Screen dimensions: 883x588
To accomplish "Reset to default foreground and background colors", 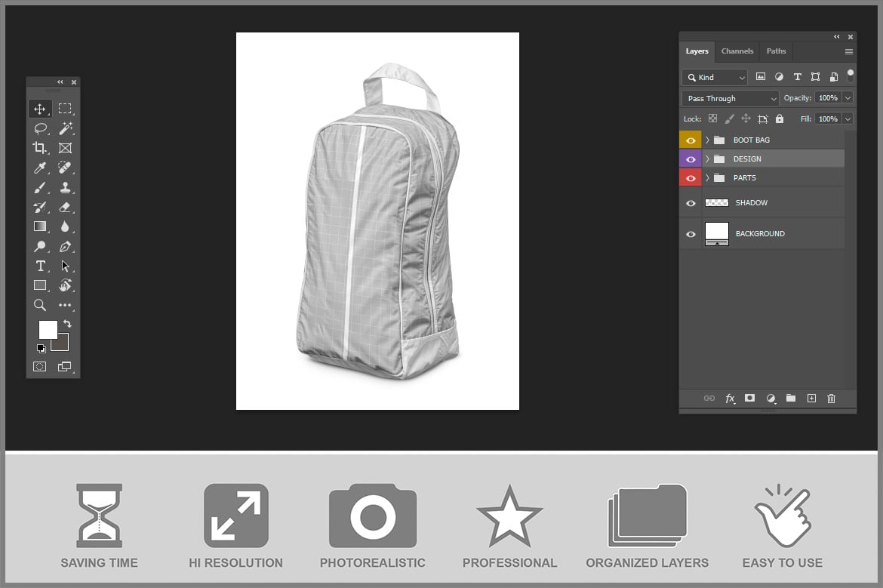I will tap(41, 349).
